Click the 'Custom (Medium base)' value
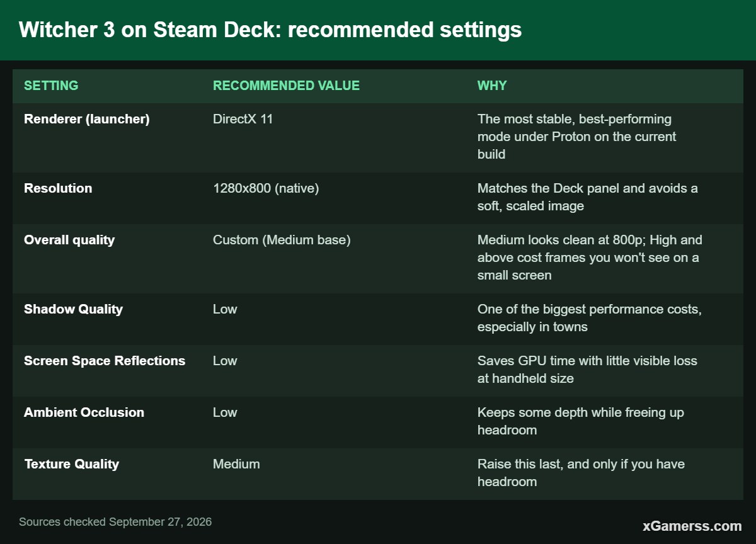 pyautogui.click(x=282, y=240)
